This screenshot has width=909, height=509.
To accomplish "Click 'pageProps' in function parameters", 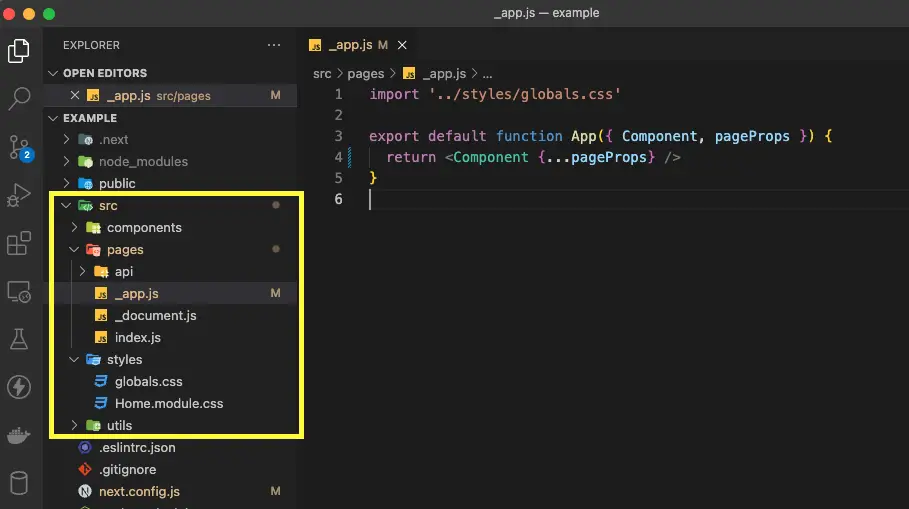I will 752,136.
